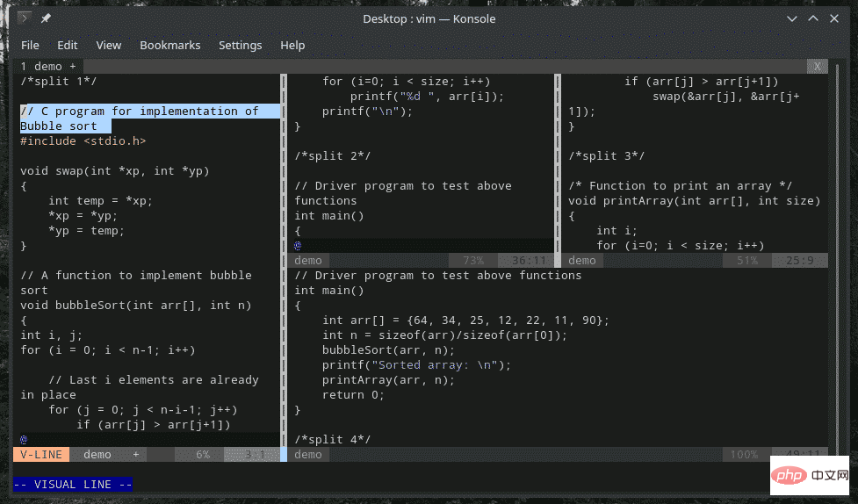Click the 73% status bar of split 2
The height and width of the screenshot is (504, 858).
[x=472, y=260]
